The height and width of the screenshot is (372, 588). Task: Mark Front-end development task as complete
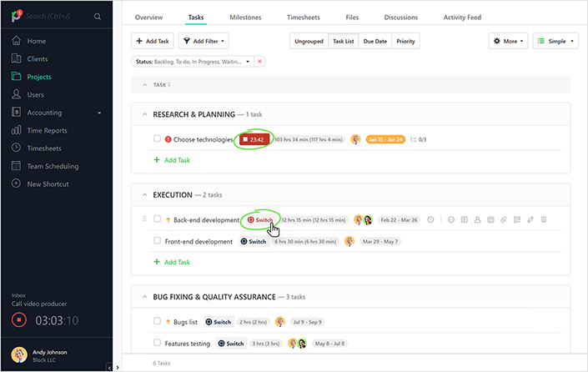(x=158, y=241)
